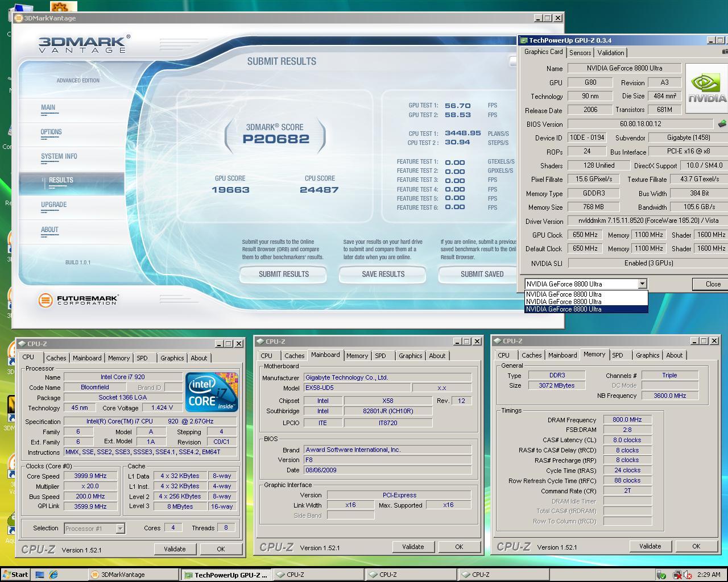This screenshot has height=582, width=728.
Task: Click the GPU score value 19663
Action: [x=230, y=190]
